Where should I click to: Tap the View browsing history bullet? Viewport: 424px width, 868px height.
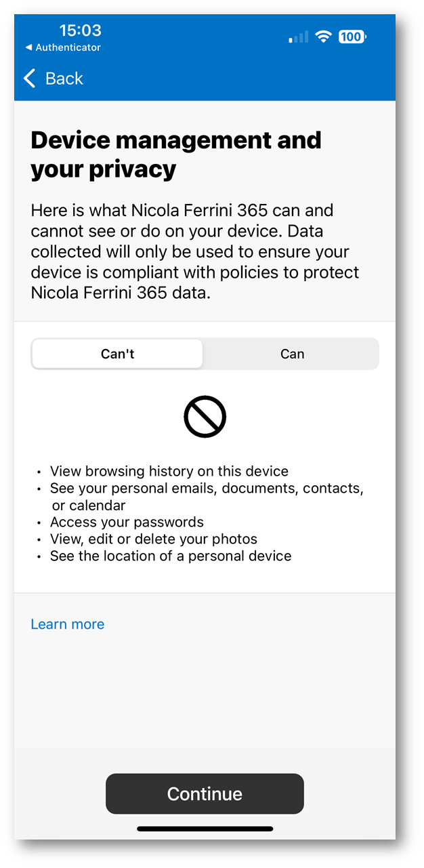(169, 471)
